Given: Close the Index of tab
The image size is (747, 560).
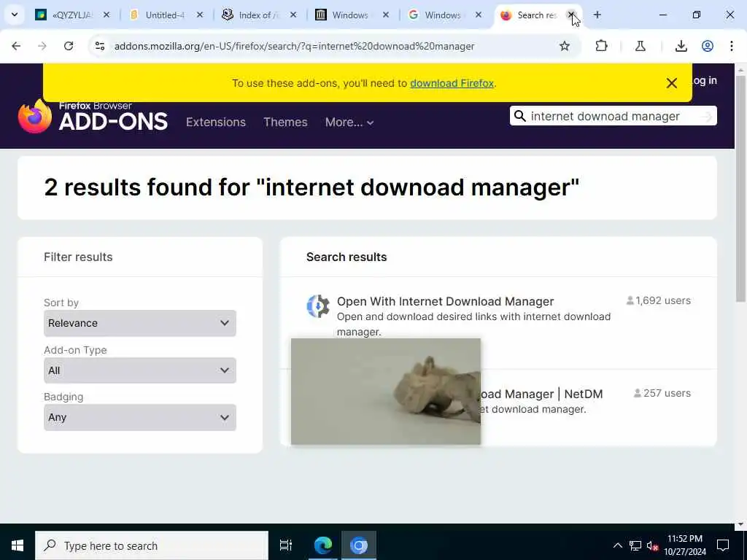Looking at the screenshot, I should point(293,15).
